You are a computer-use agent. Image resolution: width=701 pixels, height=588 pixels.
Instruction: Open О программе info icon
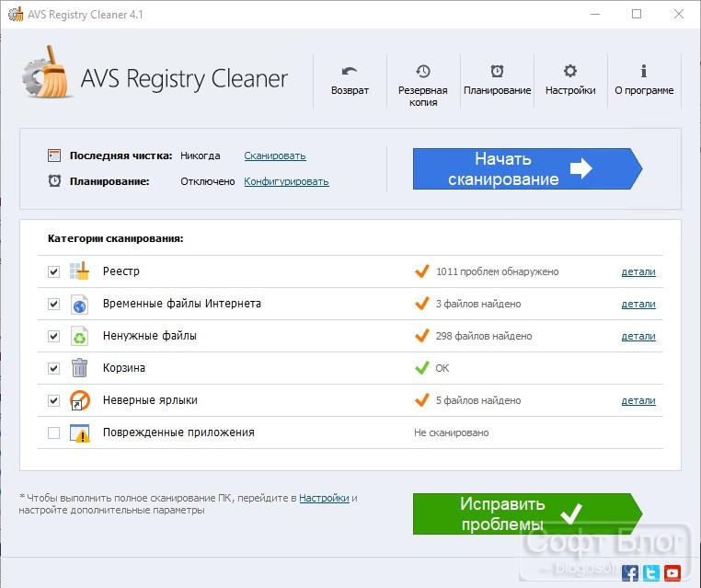click(x=643, y=71)
